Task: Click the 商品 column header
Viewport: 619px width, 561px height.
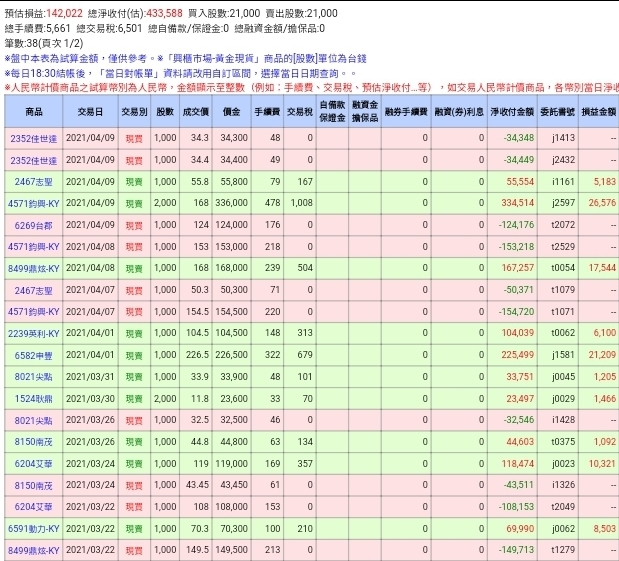Action: pyautogui.click(x=34, y=112)
